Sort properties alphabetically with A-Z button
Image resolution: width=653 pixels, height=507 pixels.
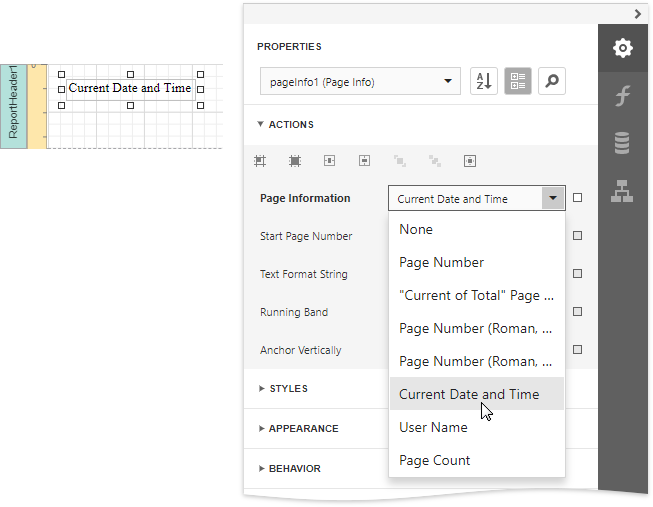coord(483,82)
